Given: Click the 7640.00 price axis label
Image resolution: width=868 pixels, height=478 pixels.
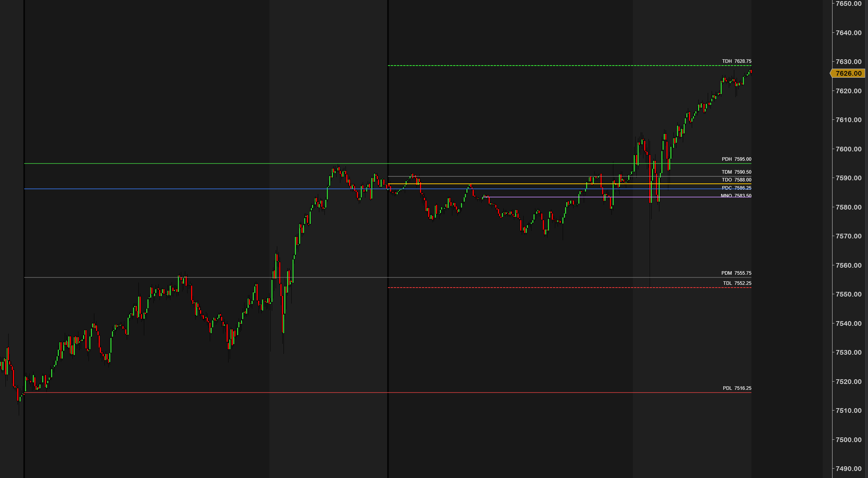Looking at the screenshot, I should point(849,33).
